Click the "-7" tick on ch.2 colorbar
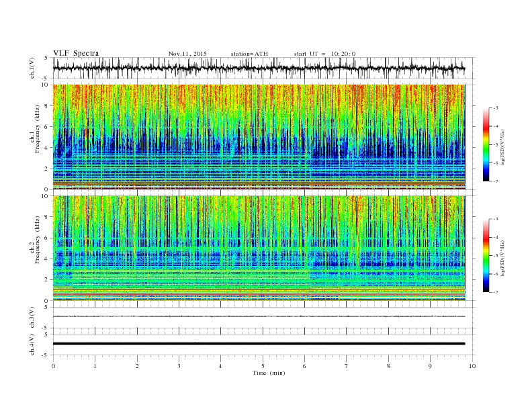This screenshot has height=411, width=532. coord(496,292)
